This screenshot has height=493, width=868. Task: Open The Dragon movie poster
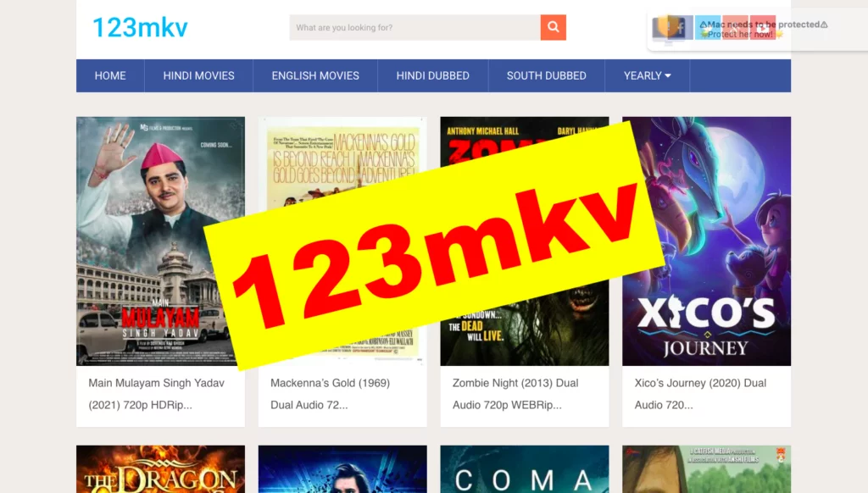[x=160, y=469]
